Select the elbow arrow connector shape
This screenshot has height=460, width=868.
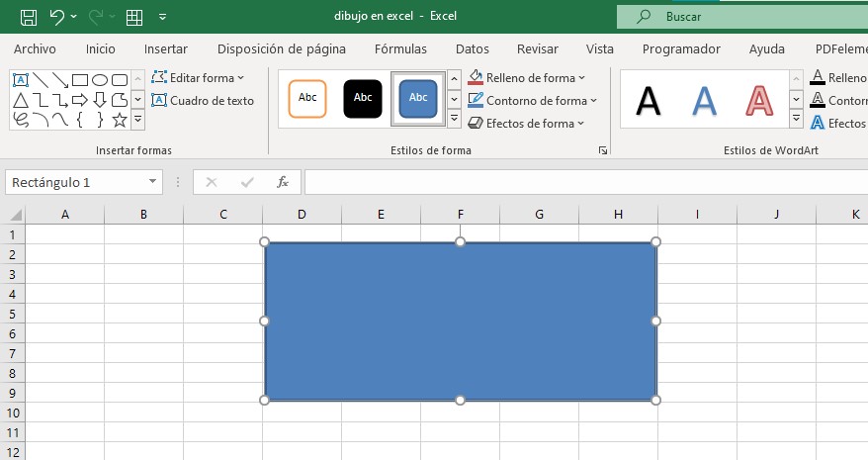(x=60, y=100)
